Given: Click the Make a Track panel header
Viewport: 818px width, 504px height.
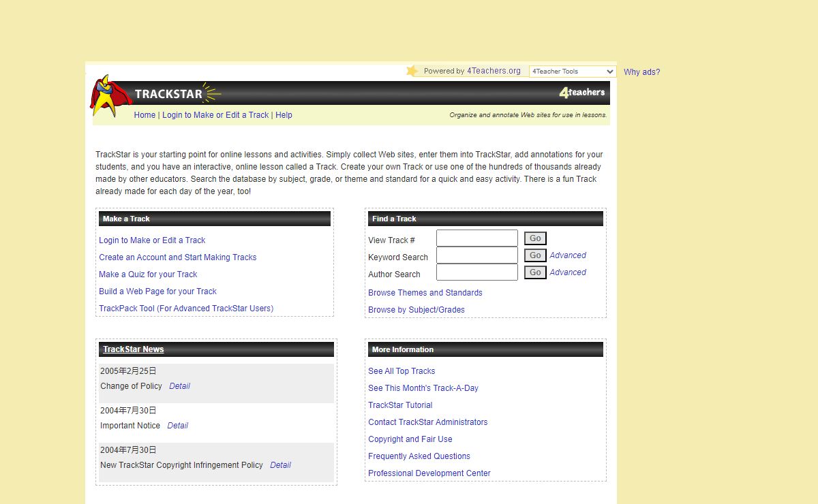Looking at the screenshot, I should click(215, 219).
